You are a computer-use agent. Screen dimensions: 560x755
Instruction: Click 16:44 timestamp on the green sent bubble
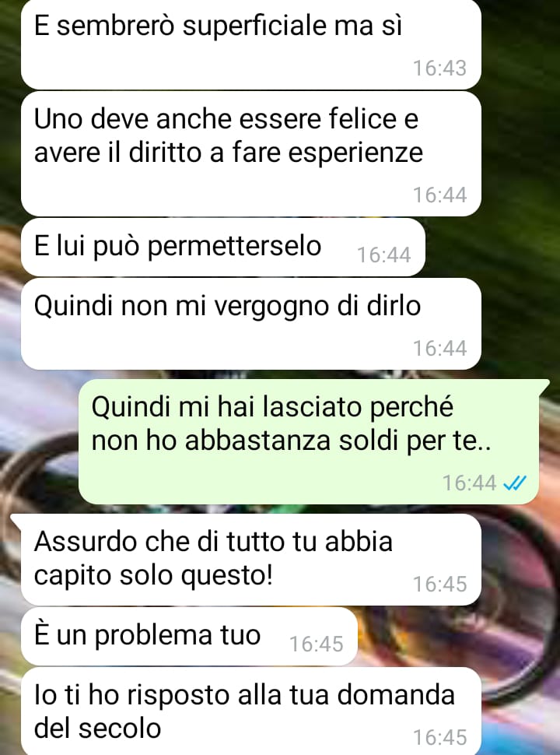469,483
